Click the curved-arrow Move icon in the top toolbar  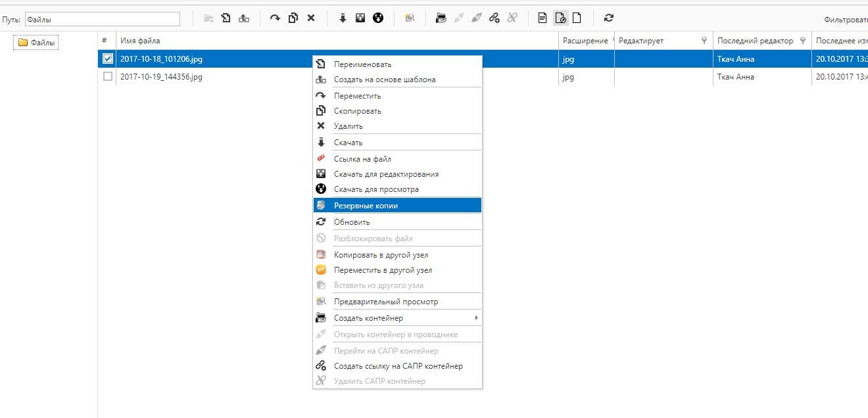pyautogui.click(x=275, y=18)
